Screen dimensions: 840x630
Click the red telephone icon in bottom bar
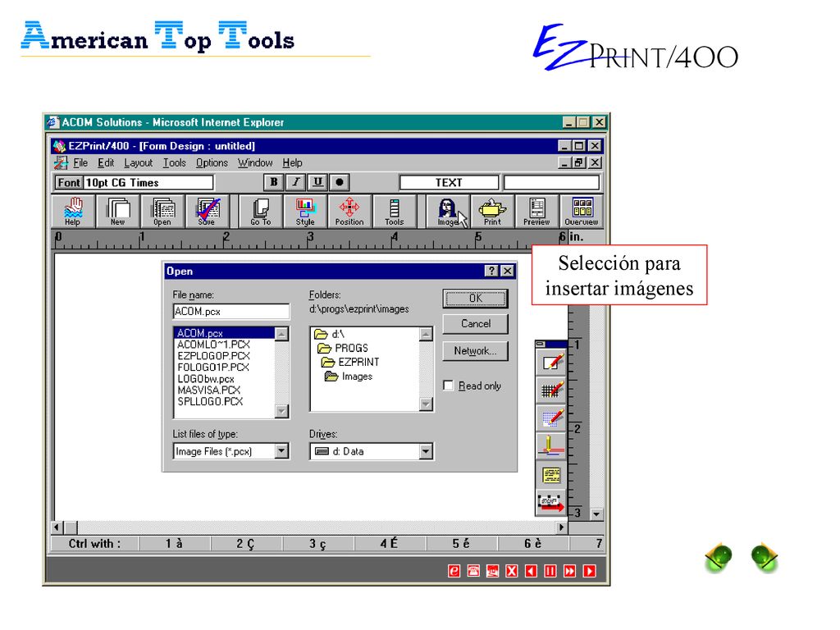[x=473, y=571]
